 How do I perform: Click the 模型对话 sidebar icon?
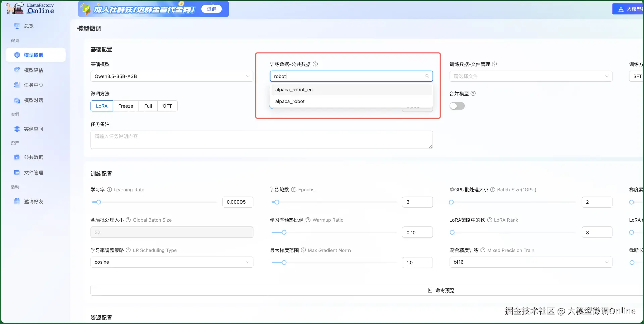click(17, 100)
